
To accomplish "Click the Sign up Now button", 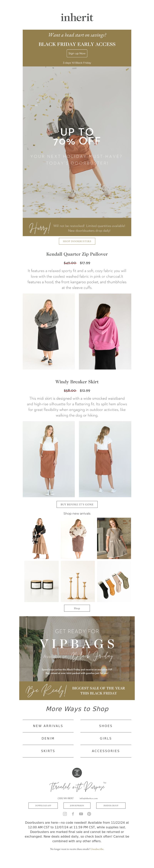I will 77,53.
